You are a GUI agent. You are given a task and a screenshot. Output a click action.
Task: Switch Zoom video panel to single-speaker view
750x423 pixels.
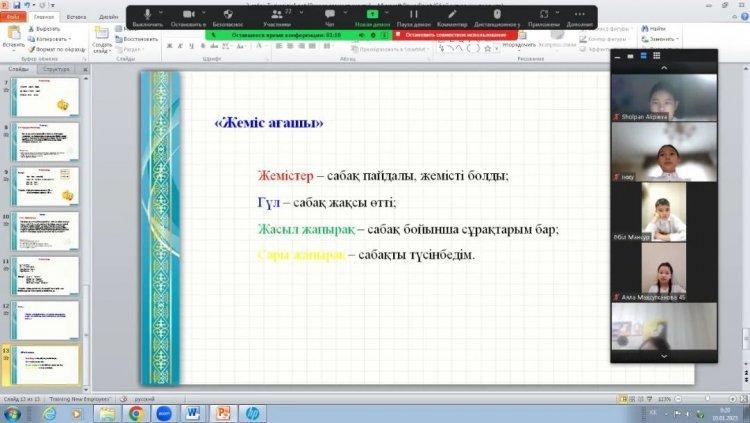tap(630, 56)
